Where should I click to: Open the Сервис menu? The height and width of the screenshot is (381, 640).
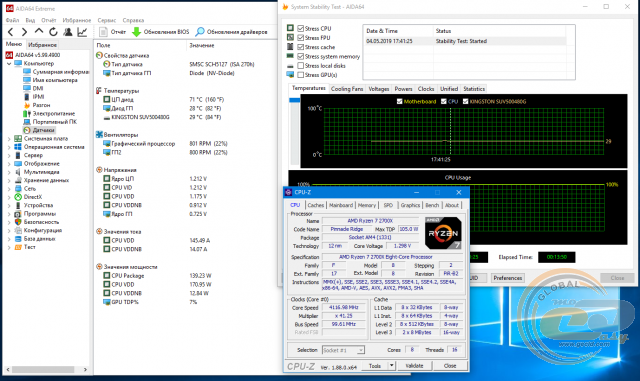[107, 20]
